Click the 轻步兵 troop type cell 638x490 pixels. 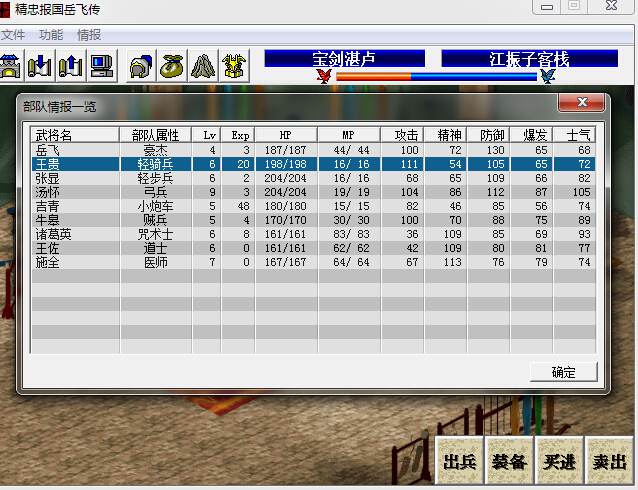155,178
